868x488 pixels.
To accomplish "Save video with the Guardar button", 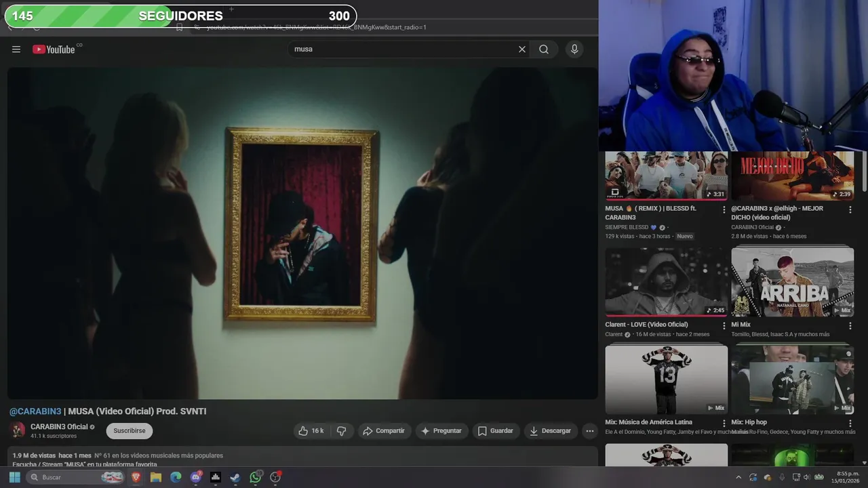I will [x=496, y=431].
